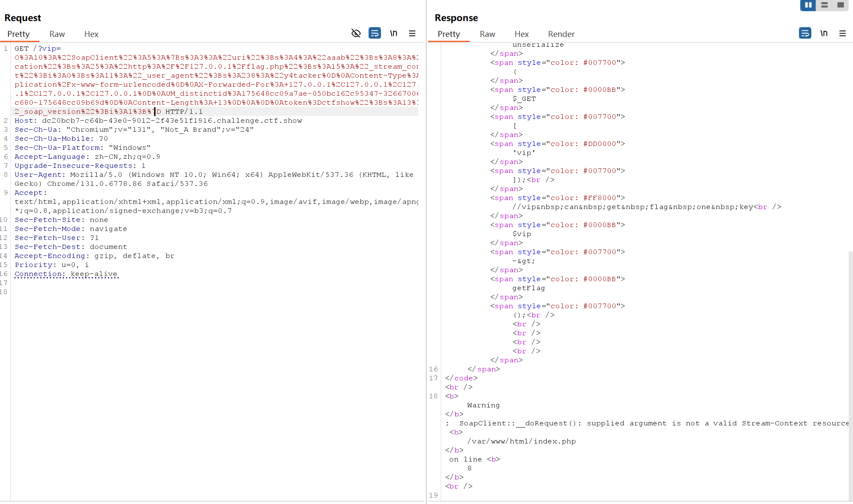Viewport: 853px width, 504px height.
Task: Show newline characters in the Request editor
Action: click(393, 33)
